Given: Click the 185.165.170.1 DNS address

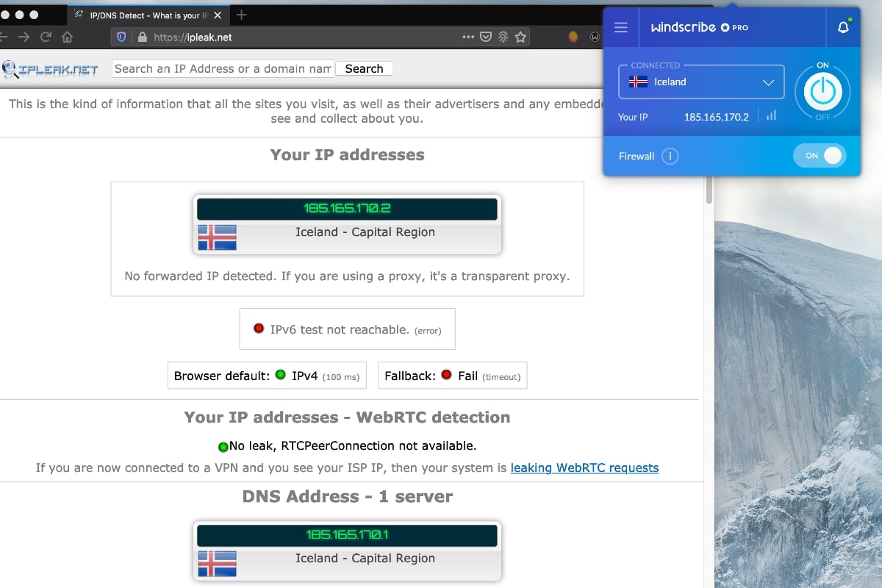Looking at the screenshot, I should (347, 534).
